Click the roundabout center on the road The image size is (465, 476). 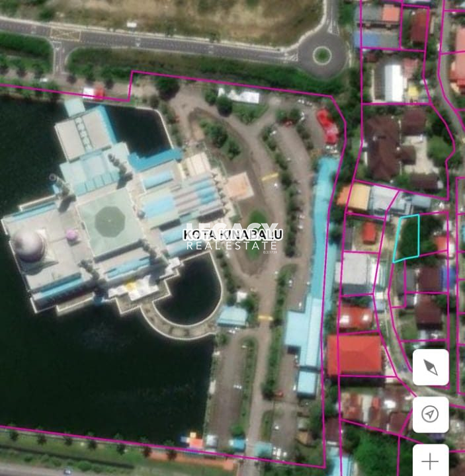click(322, 55)
